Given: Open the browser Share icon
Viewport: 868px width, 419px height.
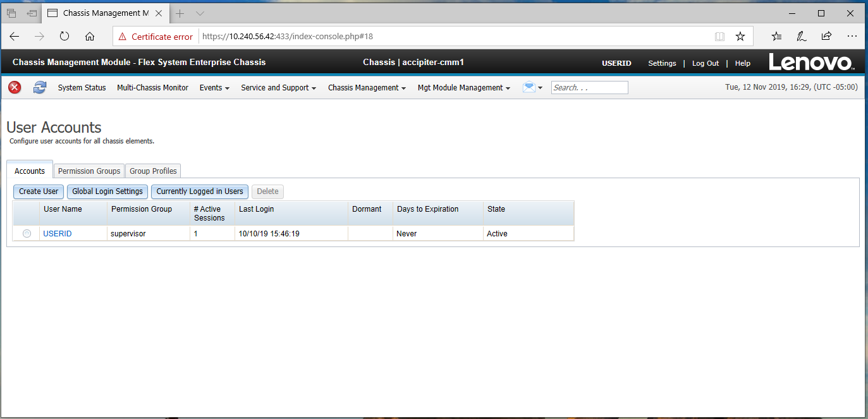Looking at the screenshot, I should [x=826, y=37].
